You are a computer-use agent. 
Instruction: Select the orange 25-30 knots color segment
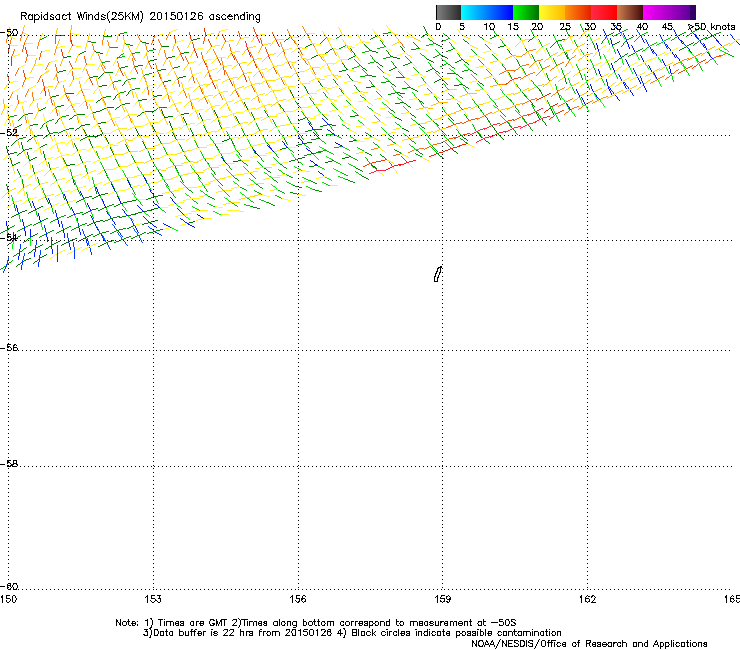(578, 12)
